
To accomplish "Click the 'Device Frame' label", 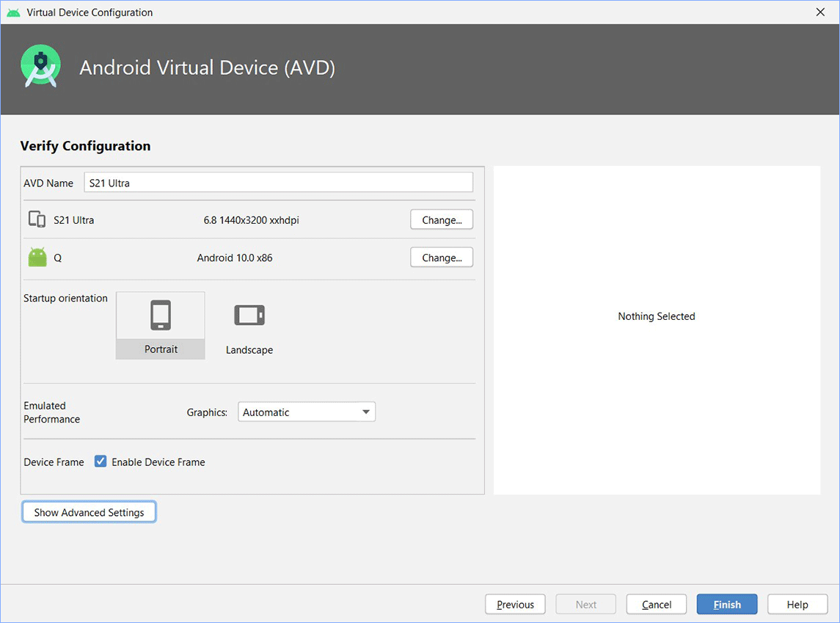I will point(54,462).
